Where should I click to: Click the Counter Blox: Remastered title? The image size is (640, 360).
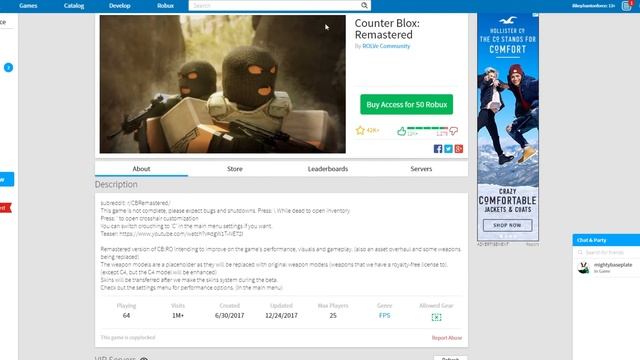pyautogui.click(x=387, y=29)
